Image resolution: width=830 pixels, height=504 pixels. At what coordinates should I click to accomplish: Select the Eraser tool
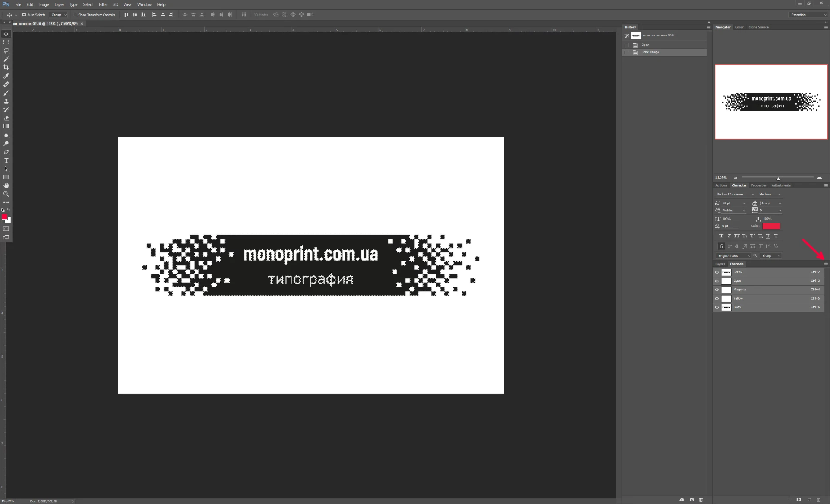pos(6,118)
